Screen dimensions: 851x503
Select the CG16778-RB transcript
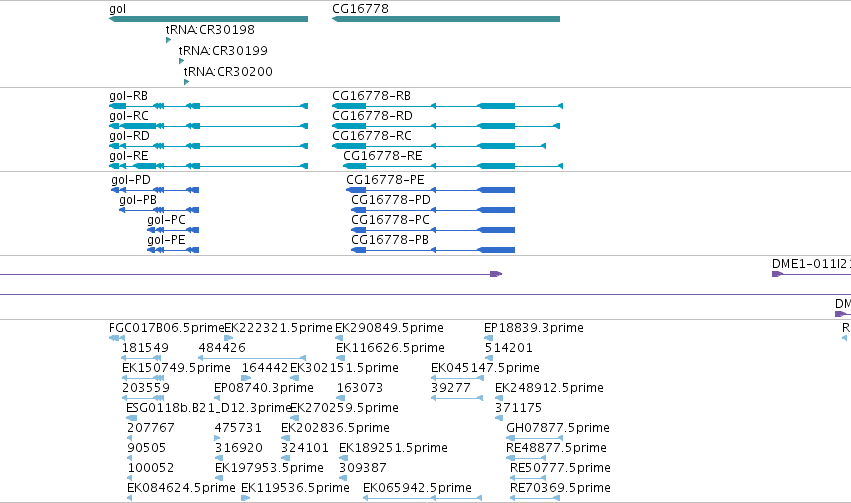pos(447,106)
